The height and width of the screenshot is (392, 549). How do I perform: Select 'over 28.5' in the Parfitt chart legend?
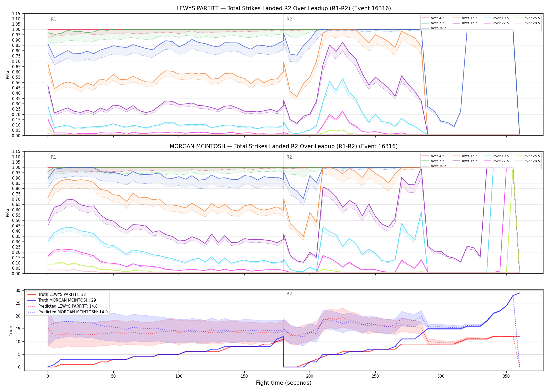[528, 23]
